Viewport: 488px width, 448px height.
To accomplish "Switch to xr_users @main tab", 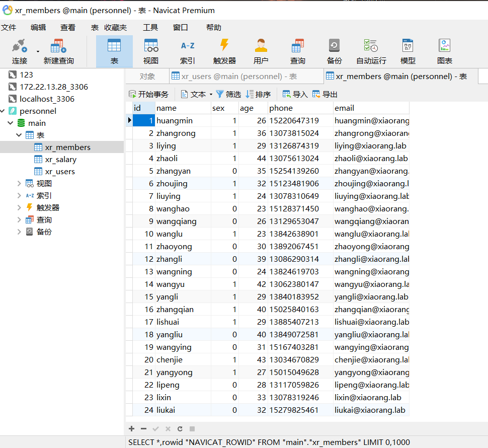I will click(234, 77).
